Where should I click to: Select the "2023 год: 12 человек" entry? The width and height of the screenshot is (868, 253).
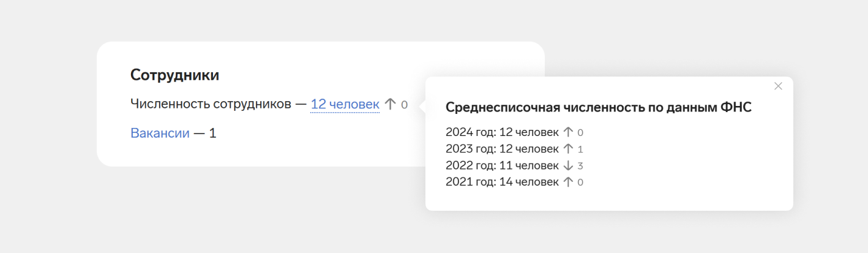(502, 148)
